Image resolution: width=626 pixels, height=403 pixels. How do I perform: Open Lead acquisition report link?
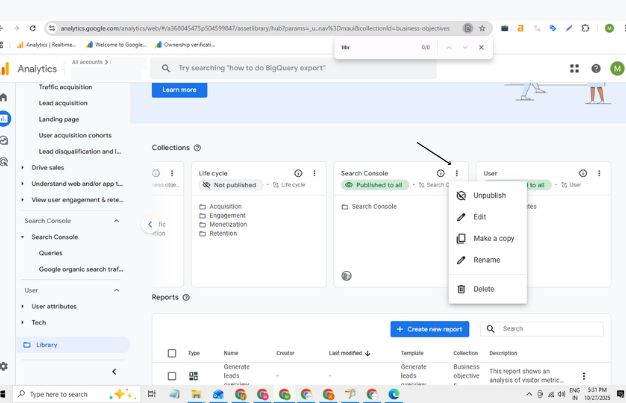pyautogui.click(x=63, y=103)
